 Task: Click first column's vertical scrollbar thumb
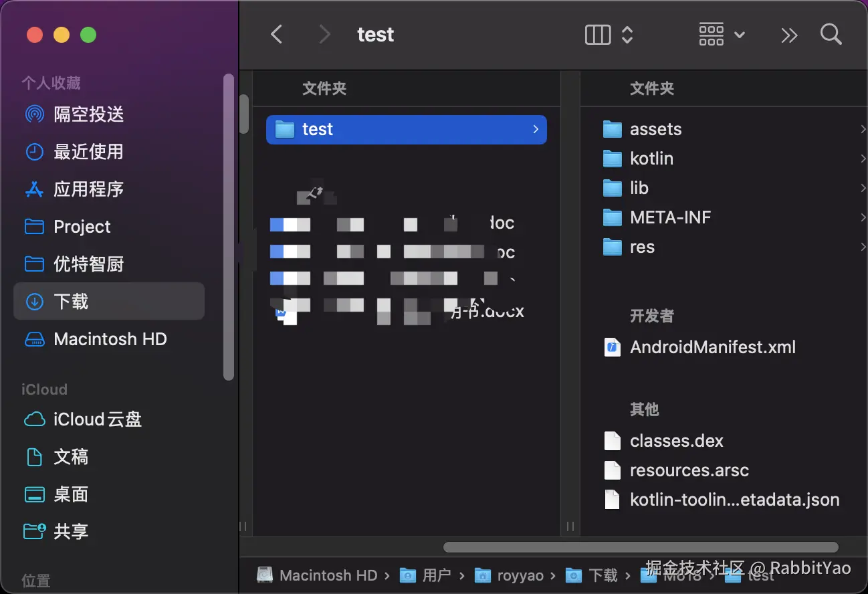(x=244, y=114)
